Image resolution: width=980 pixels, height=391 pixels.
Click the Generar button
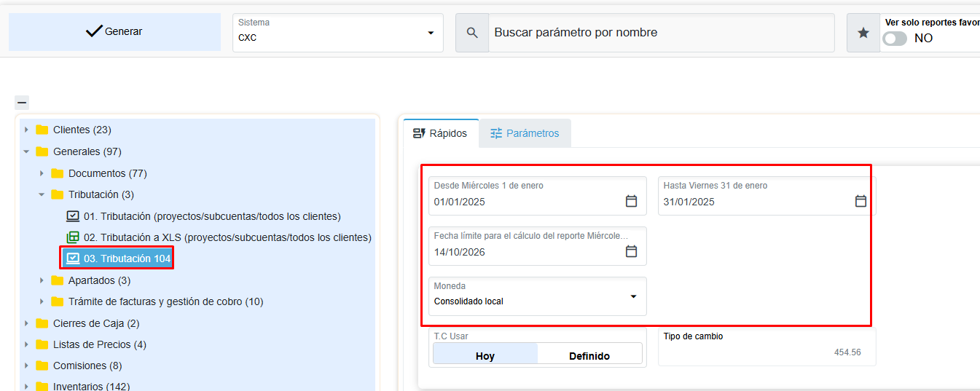(x=114, y=32)
